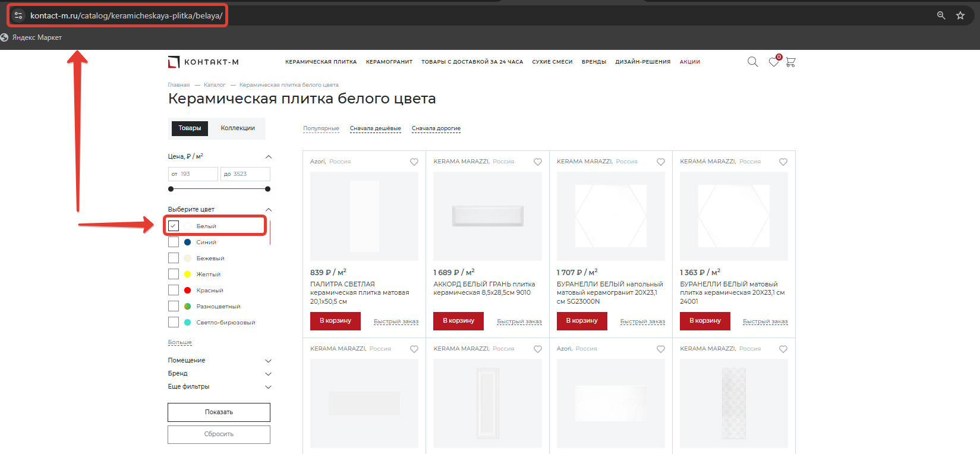980x454 pixels.
Task: Check the Желтый color checkbox
Action: [174, 274]
